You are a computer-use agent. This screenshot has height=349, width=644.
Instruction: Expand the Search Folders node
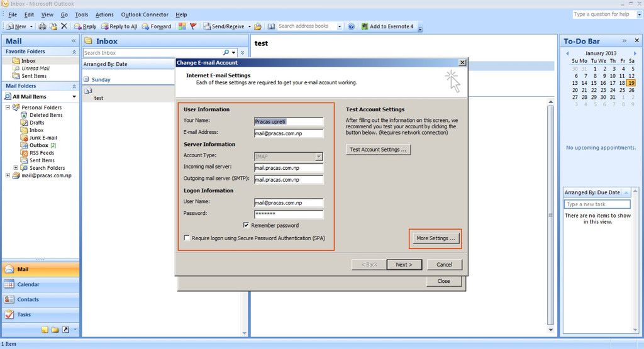pos(16,167)
